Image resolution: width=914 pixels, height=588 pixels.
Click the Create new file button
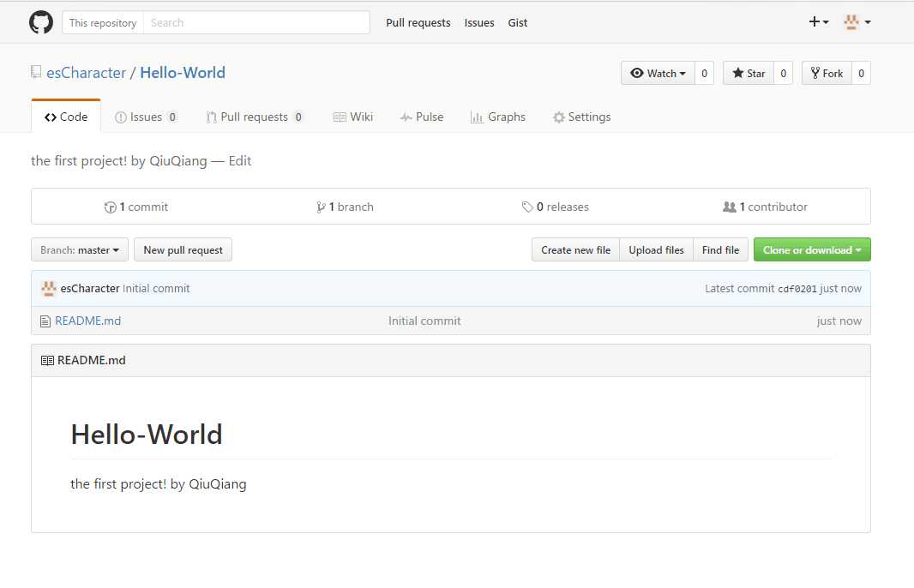[576, 250]
